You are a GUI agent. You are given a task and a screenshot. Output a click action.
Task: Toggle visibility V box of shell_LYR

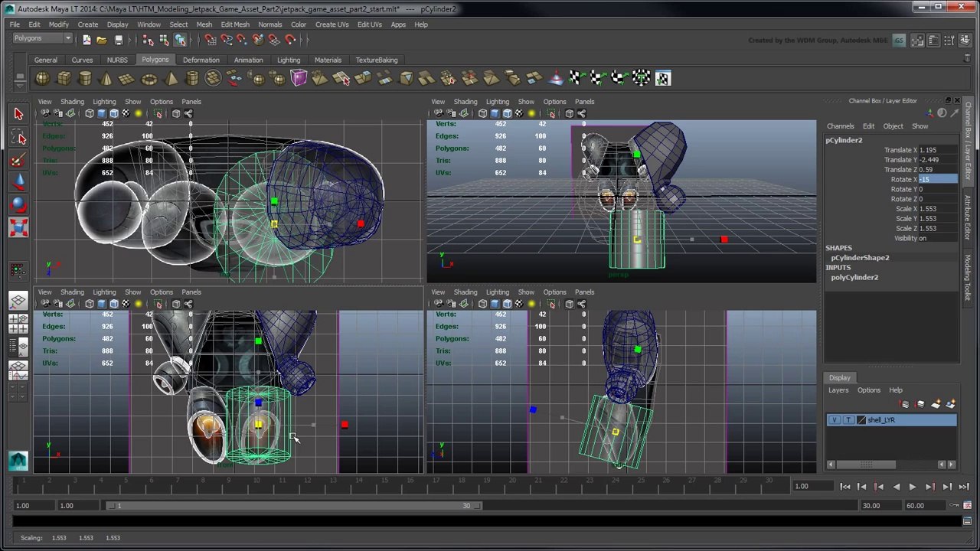(x=835, y=420)
